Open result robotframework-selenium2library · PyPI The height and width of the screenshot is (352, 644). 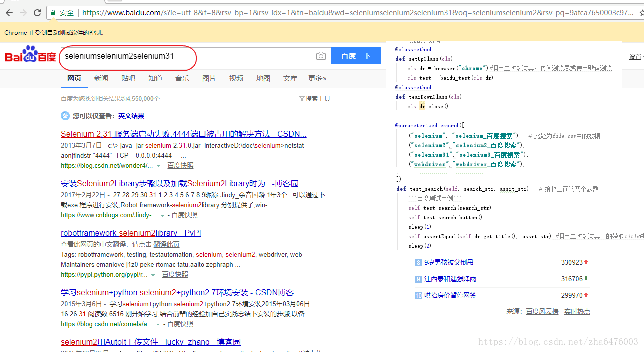pos(131,233)
